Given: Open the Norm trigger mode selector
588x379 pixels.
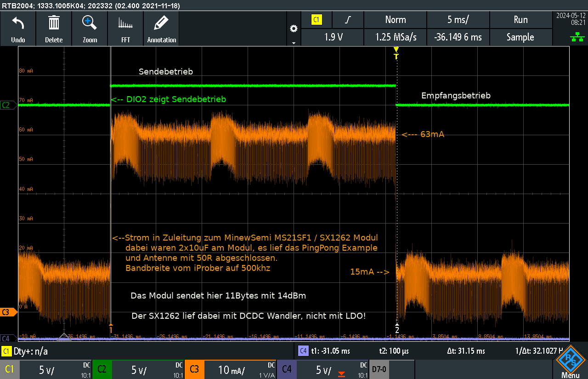Looking at the screenshot, I should [395, 20].
